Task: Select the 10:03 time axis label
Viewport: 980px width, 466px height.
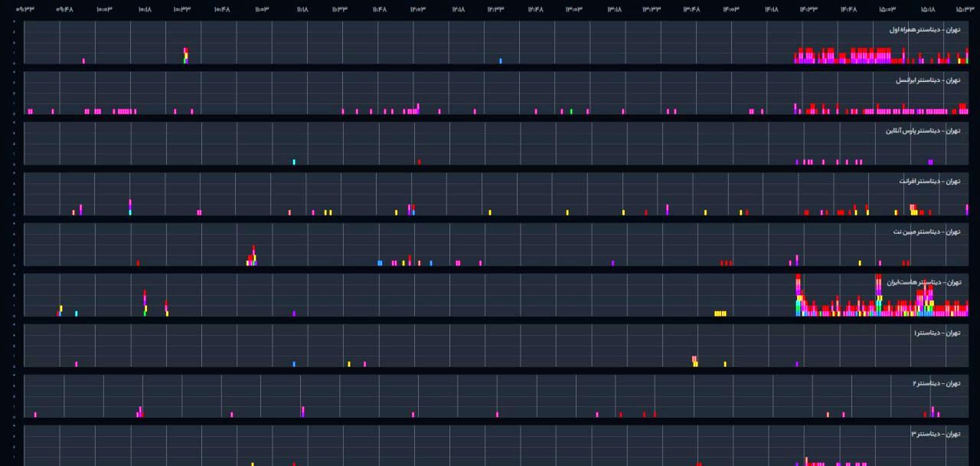Action: (104, 9)
